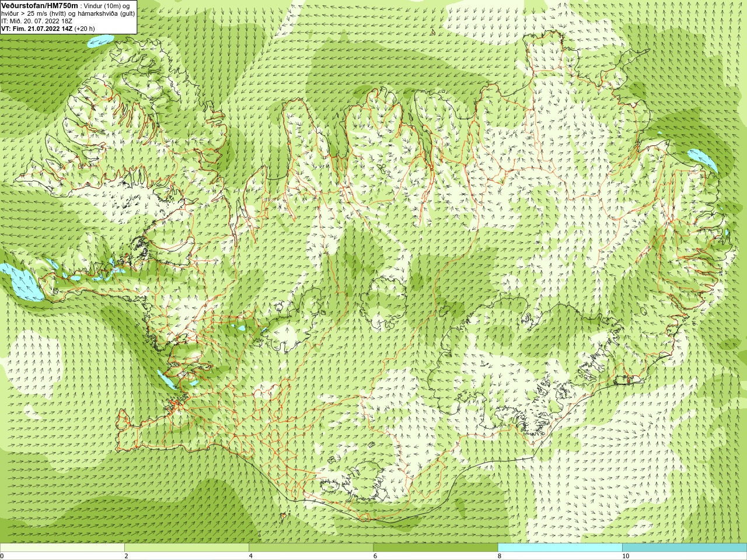Pick the dark green 6–8 scale swatch

[x=435, y=548]
